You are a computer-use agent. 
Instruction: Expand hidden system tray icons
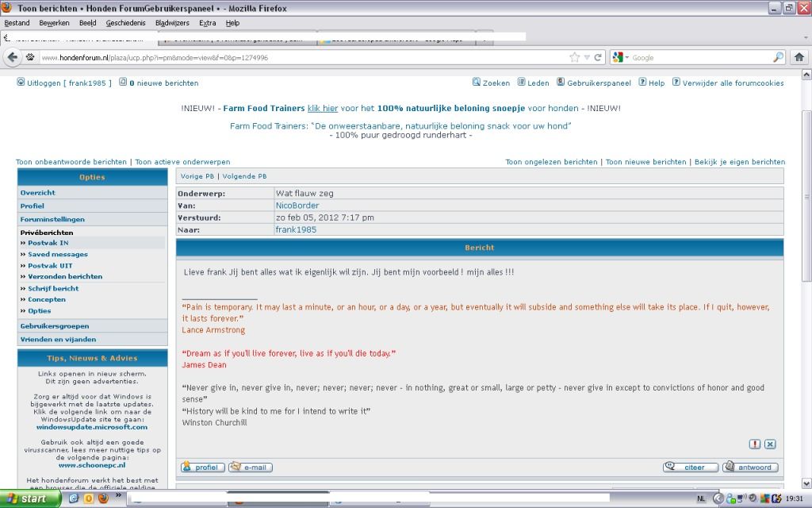point(718,498)
